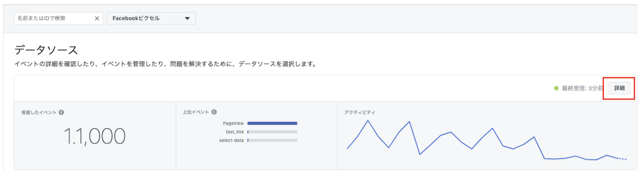Click the データソース heading

(46, 50)
